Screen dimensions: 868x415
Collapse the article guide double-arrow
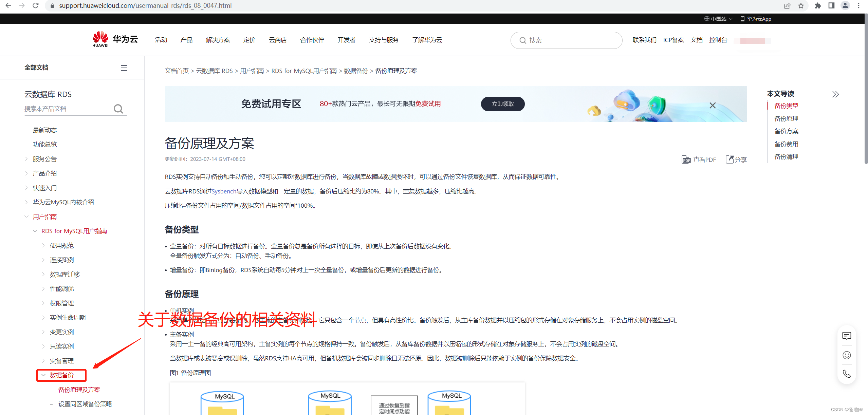pyautogui.click(x=835, y=94)
